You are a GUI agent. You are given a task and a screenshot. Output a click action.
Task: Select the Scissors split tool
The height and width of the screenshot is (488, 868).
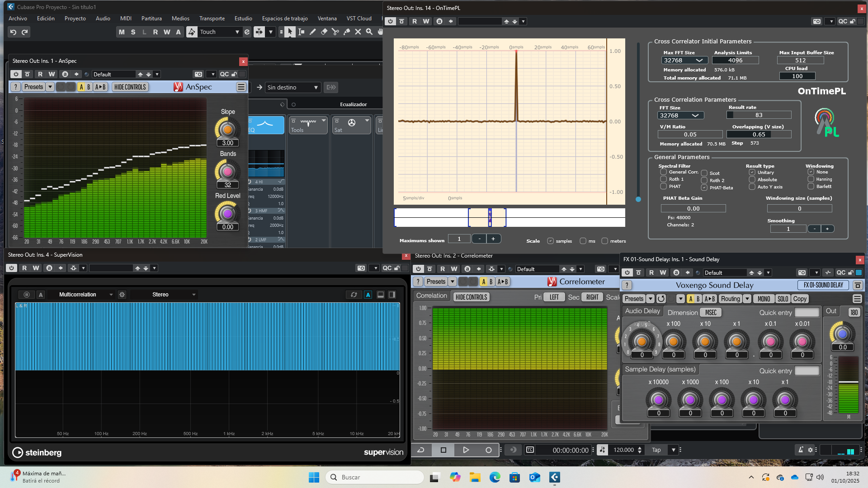(335, 32)
